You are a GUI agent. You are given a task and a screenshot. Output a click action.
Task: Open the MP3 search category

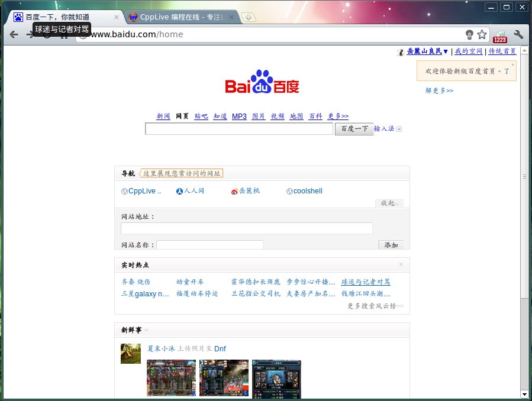coord(239,117)
